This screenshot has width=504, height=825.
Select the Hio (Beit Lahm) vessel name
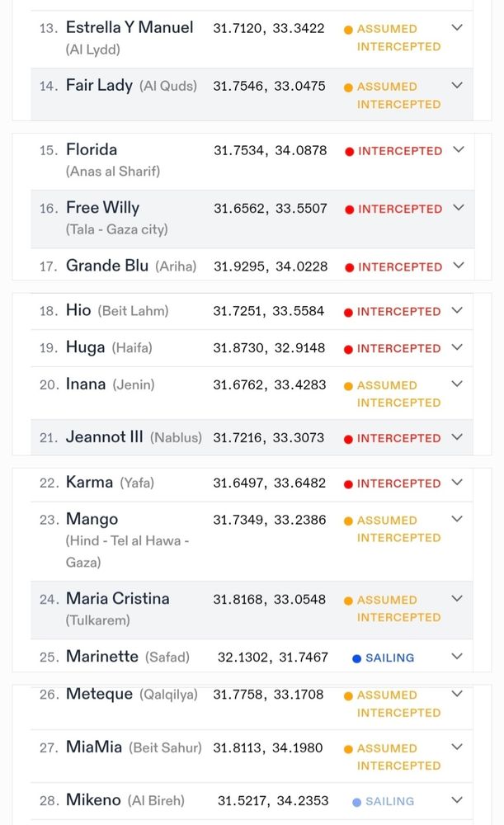click(79, 311)
